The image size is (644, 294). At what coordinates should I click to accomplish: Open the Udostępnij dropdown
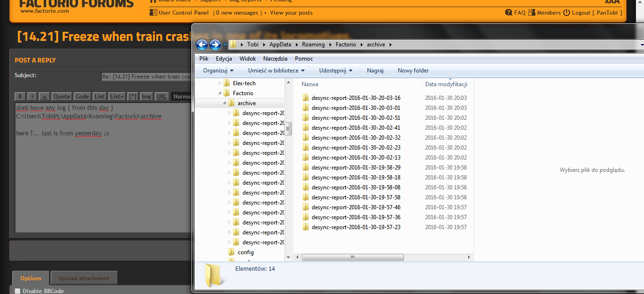(x=336, y=71)
